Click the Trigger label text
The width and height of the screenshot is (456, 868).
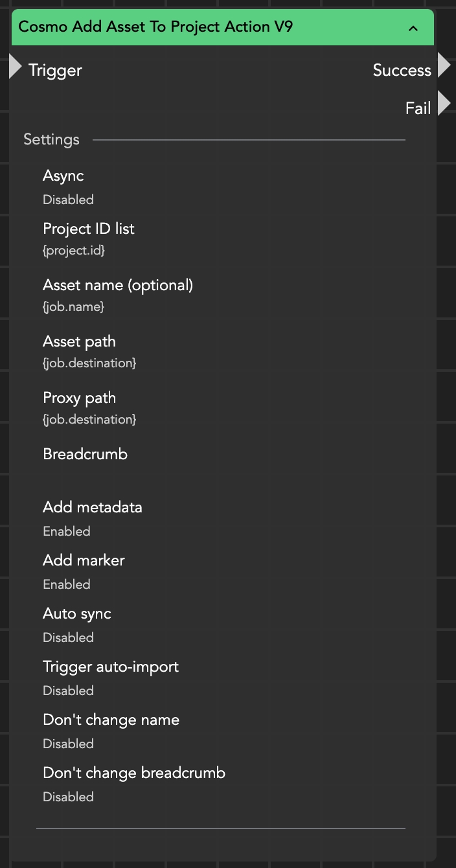click(55, 70)
